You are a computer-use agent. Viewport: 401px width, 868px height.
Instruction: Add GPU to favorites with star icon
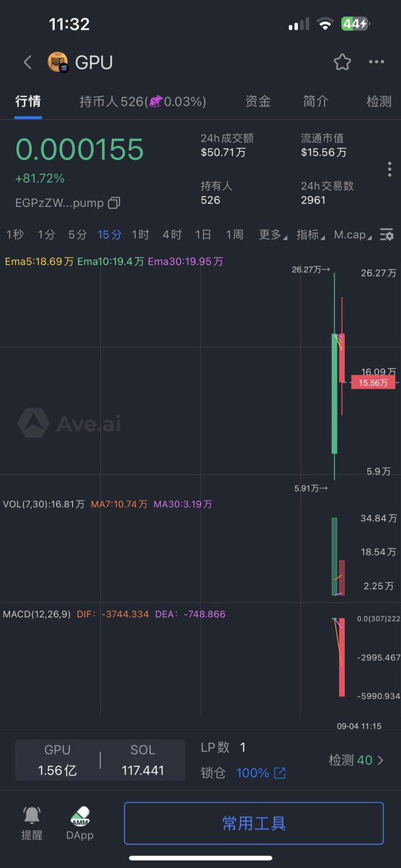[x=342, y=62]
